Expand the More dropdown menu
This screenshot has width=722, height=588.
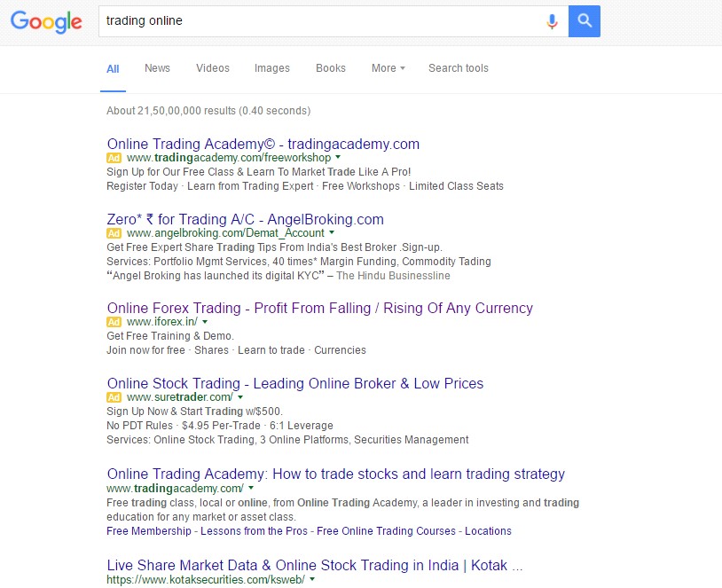coord(388,68)
